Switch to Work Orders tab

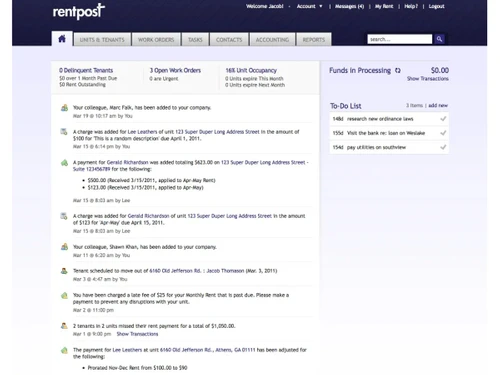coord(156,39)
